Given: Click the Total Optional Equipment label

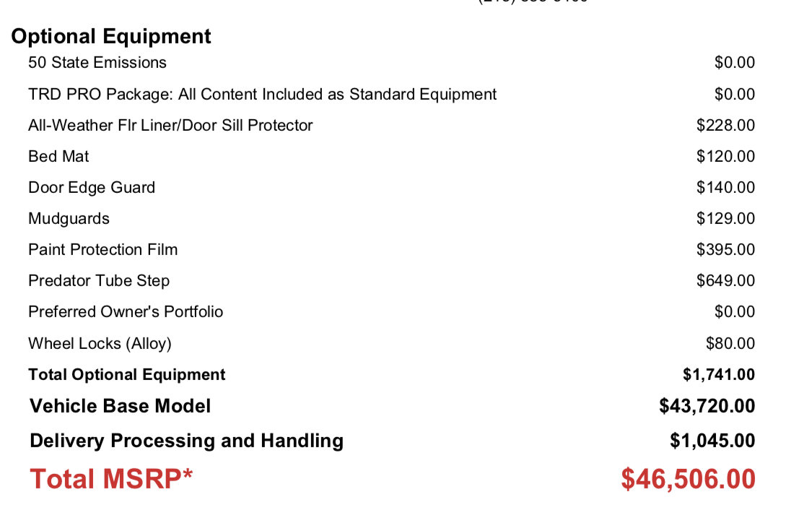Looking at the screenshot, I should tap(127, 374).
